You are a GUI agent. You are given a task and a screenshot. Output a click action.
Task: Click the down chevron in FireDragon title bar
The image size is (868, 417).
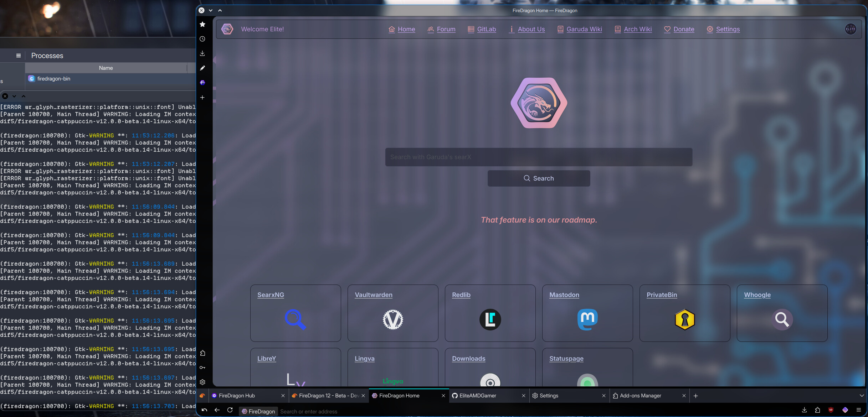point(211,10)
